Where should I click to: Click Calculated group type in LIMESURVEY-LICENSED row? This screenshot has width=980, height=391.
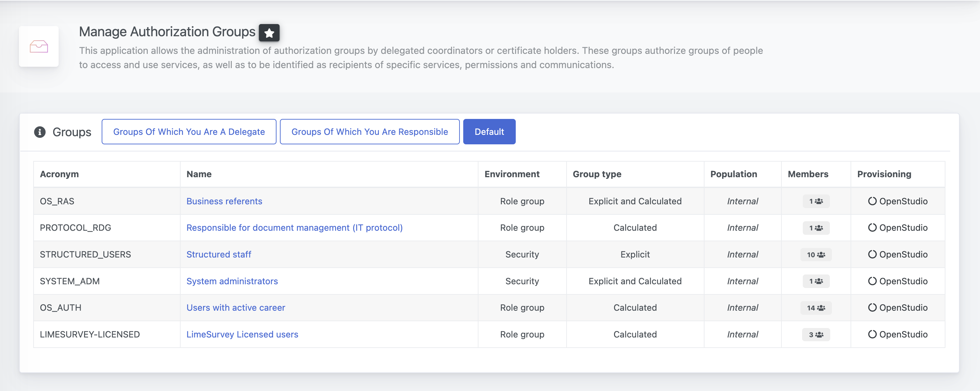[x=635, y=334]
